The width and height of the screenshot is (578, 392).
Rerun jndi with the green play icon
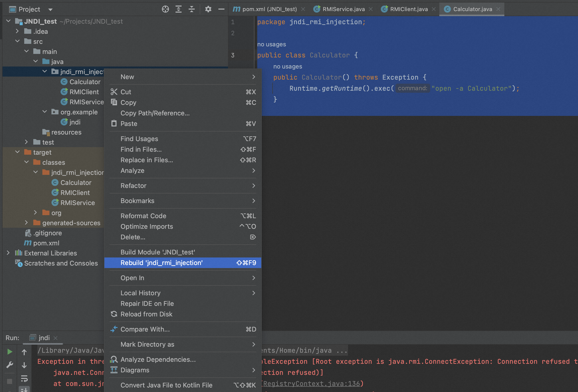point(10,352)
